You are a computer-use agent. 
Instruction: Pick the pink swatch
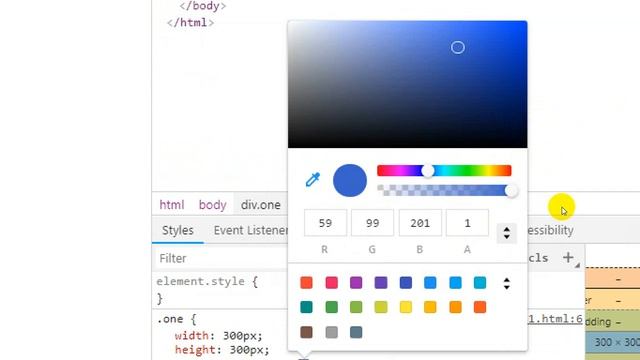(331, 282)
